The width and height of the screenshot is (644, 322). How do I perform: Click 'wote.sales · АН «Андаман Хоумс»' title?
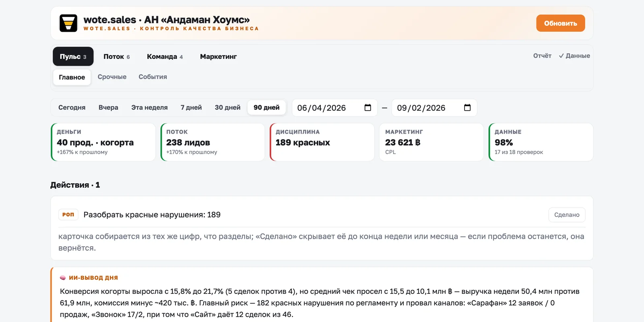tap(167, 20)
